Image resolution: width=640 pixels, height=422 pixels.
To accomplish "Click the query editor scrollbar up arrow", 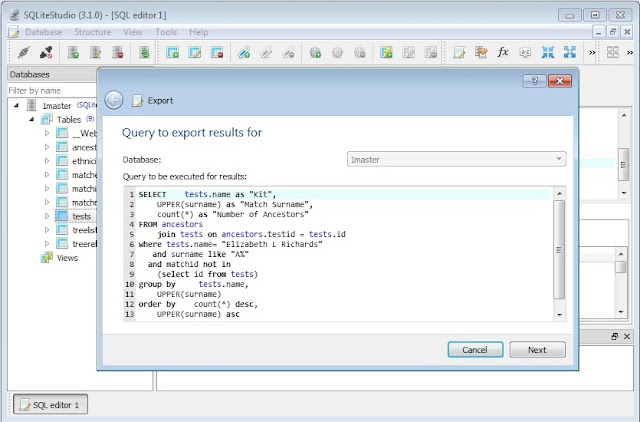I will [559, 193].
